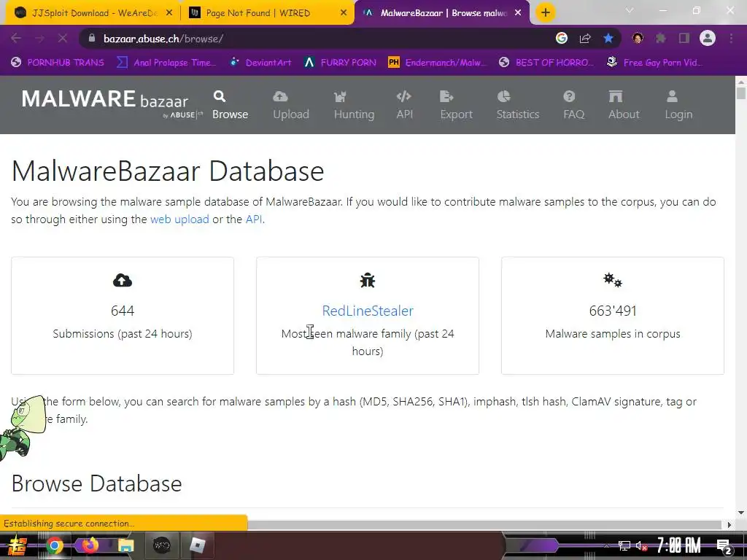Open the Chrome profile avatar
The width and height of the screenshot is (747, 560).
point(708,38)
